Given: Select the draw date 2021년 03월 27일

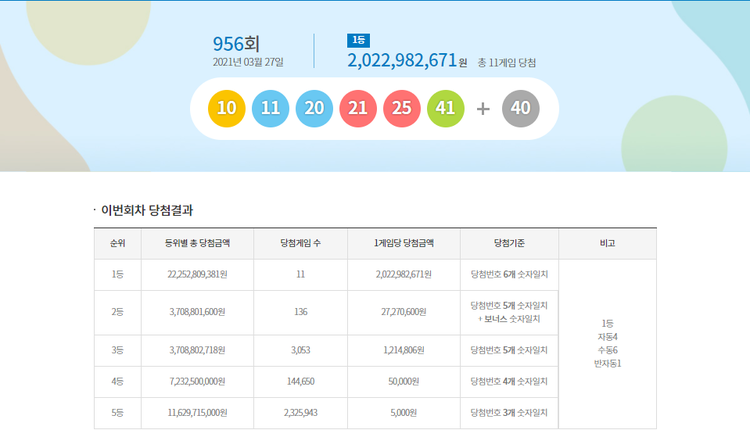Looking at the screenshot, I should [x=248, y=62].
